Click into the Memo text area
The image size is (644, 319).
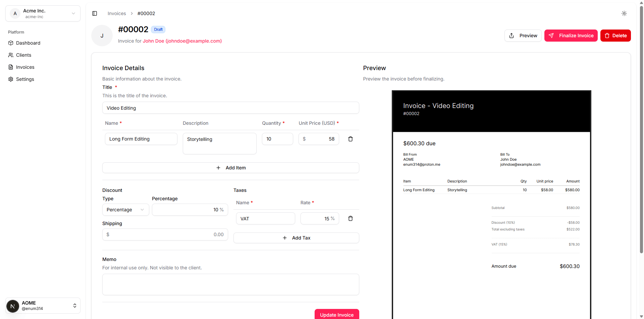pyautogui.click(x=231, y=284)
